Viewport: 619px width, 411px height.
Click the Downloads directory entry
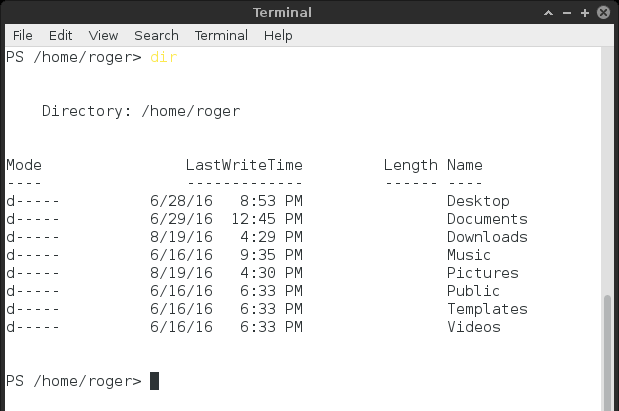click(x=487, y=237)
